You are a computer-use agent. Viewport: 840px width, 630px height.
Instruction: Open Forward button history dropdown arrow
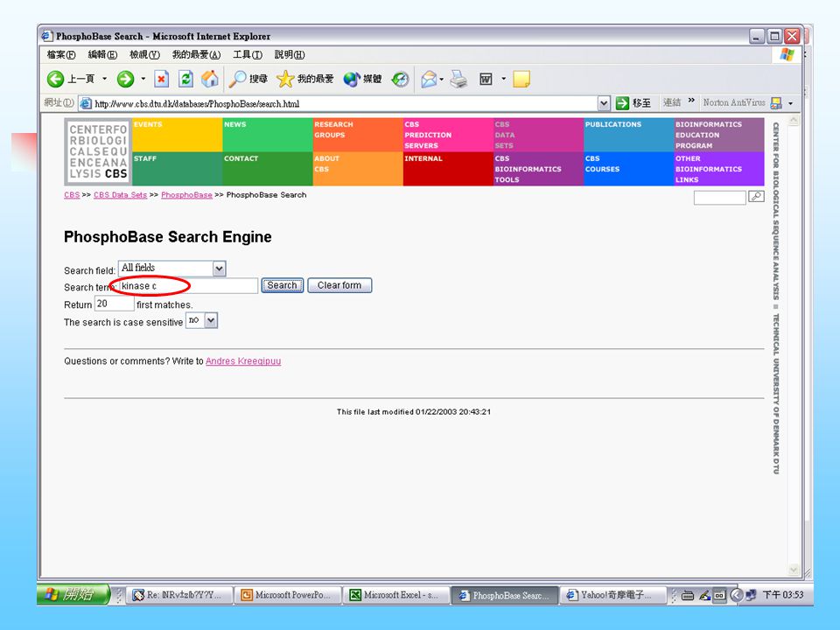[x=143, y=80]
